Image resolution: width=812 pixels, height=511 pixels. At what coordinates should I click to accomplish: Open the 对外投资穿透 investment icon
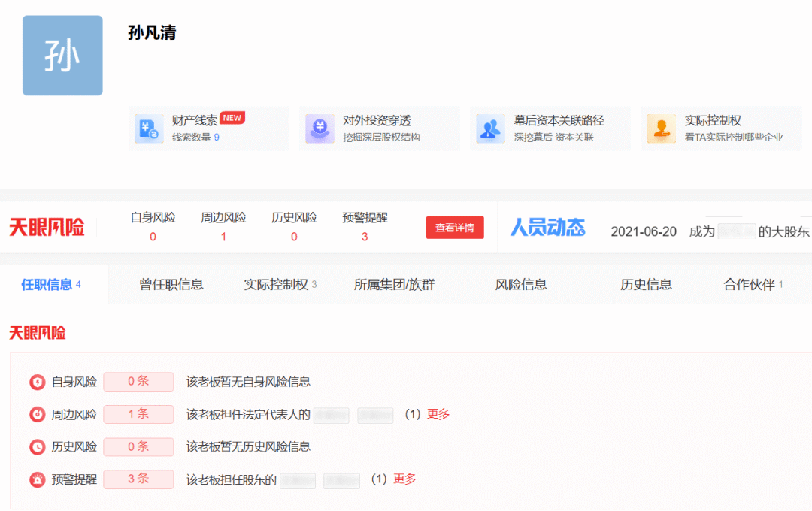[320, 129]
